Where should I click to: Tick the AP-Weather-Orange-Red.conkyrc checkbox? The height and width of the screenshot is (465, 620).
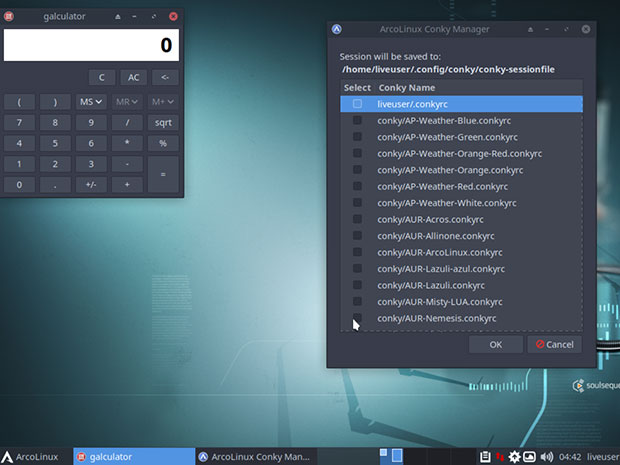pos(357,153)
